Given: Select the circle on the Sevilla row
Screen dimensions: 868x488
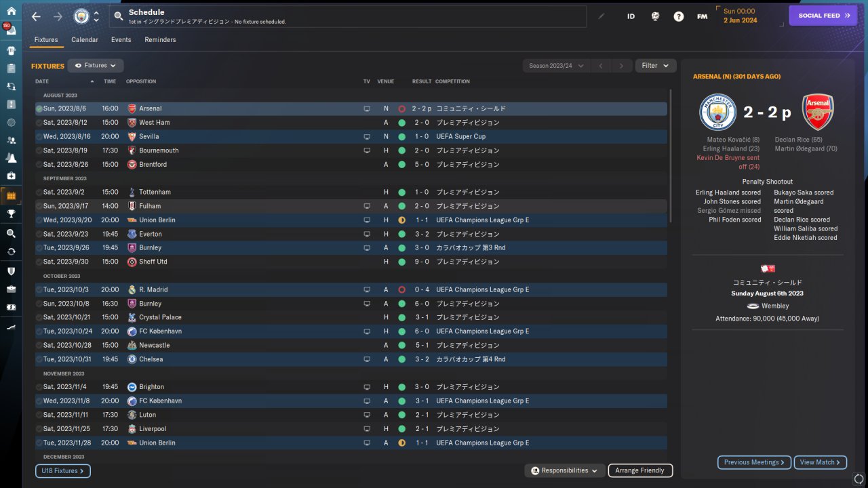Looking at the screenshot, I should [x=39, y=136].
